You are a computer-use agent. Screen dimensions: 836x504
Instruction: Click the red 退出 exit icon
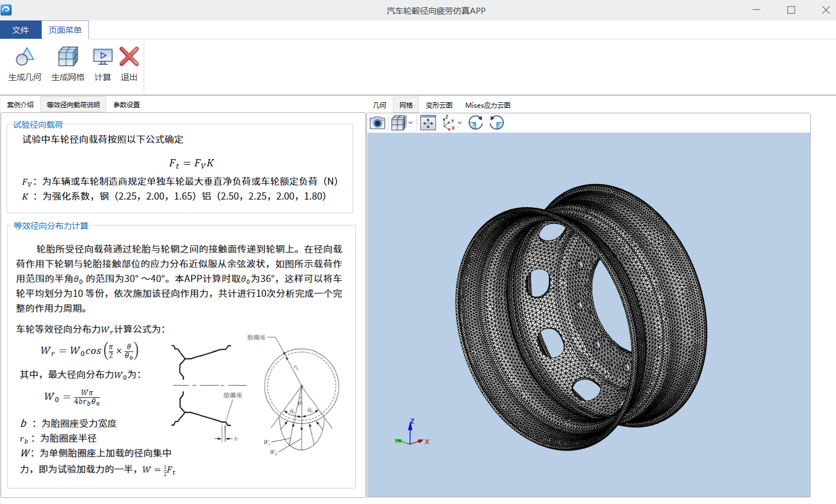(129, 57)
